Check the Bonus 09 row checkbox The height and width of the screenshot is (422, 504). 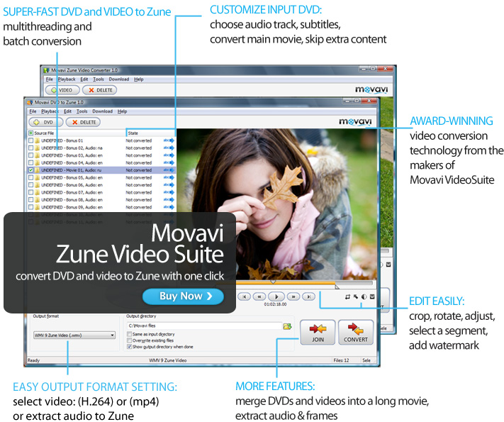coord(31,207)
